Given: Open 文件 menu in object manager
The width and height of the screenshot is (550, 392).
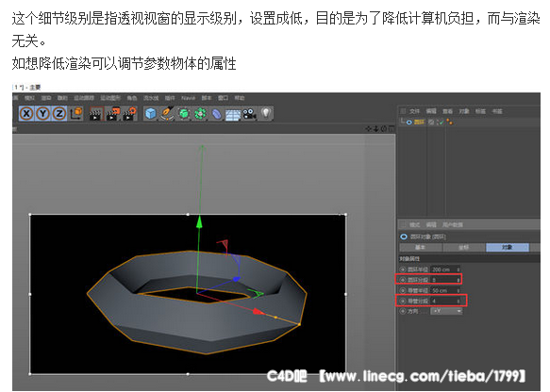Looking at the screenshot, I should click(x=414, y=111).
